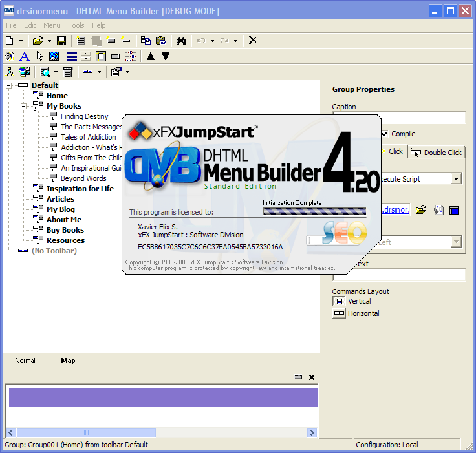Click the Save project toolbar icon

pyautogui.click(x=61, y=40)
